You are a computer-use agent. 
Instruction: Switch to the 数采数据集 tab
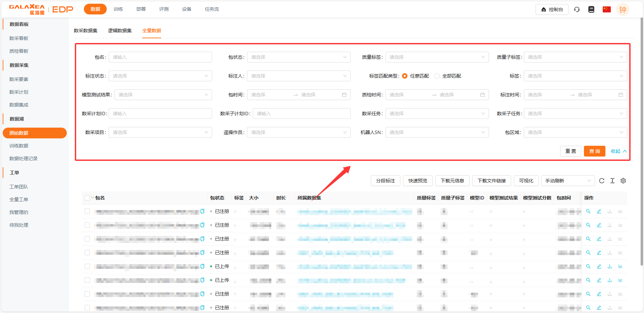86,31
